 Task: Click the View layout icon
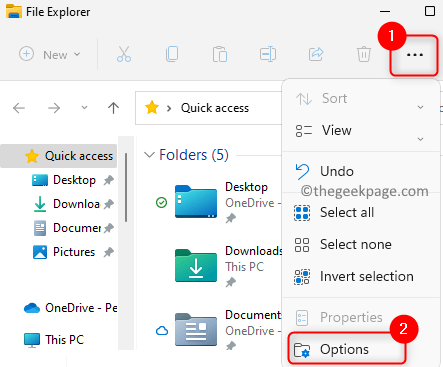coord(304,131)
